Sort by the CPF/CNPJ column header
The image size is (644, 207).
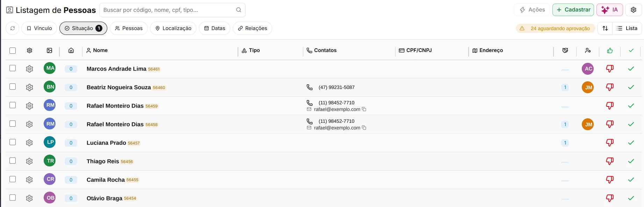[415, 50]
